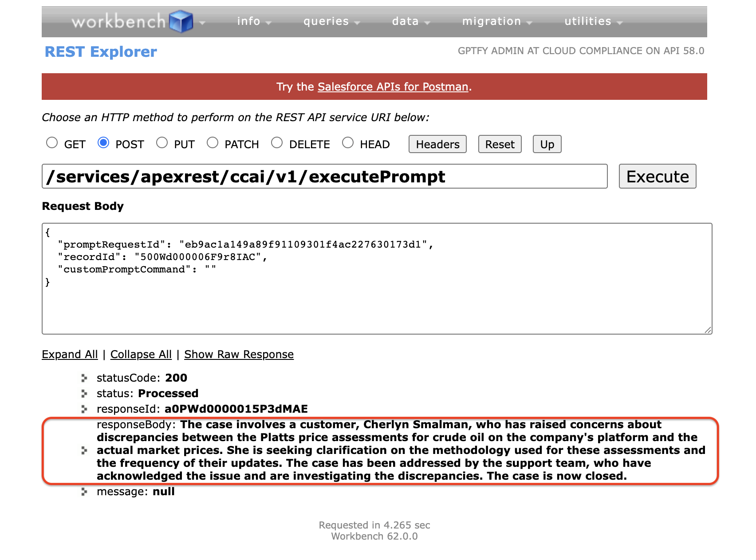Select the PUT method radio button

[162, 143]
